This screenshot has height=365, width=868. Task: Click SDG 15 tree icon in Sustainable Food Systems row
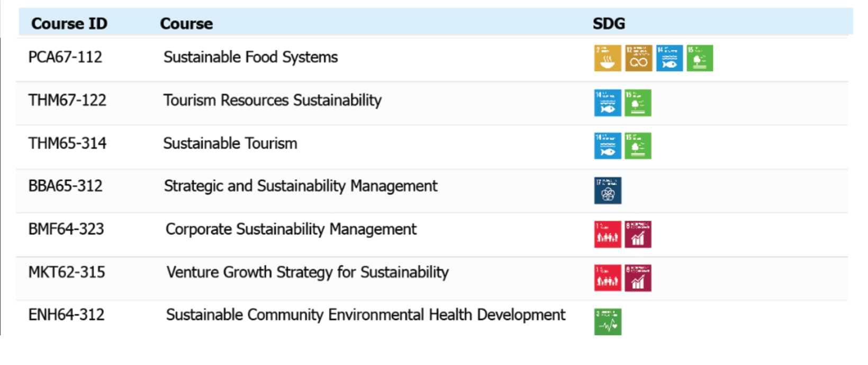point(700,58)
